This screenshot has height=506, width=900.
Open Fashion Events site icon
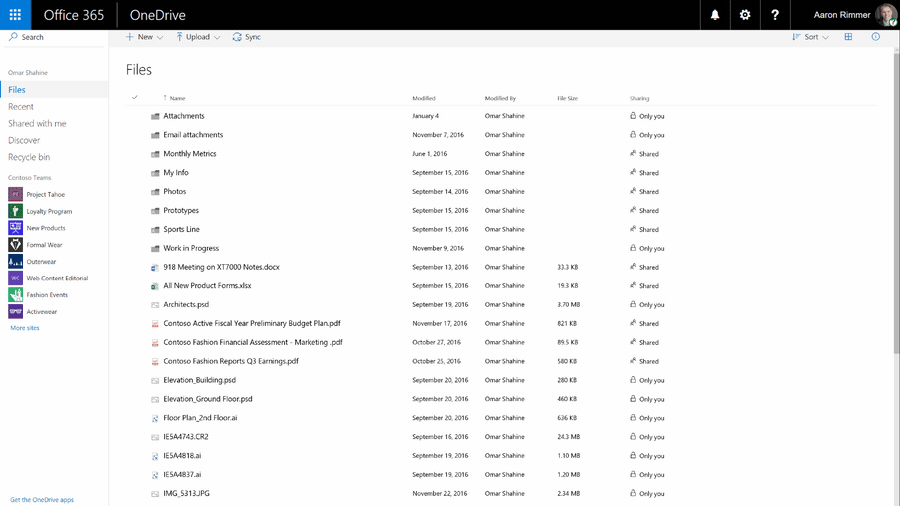[x=15, y=294]
